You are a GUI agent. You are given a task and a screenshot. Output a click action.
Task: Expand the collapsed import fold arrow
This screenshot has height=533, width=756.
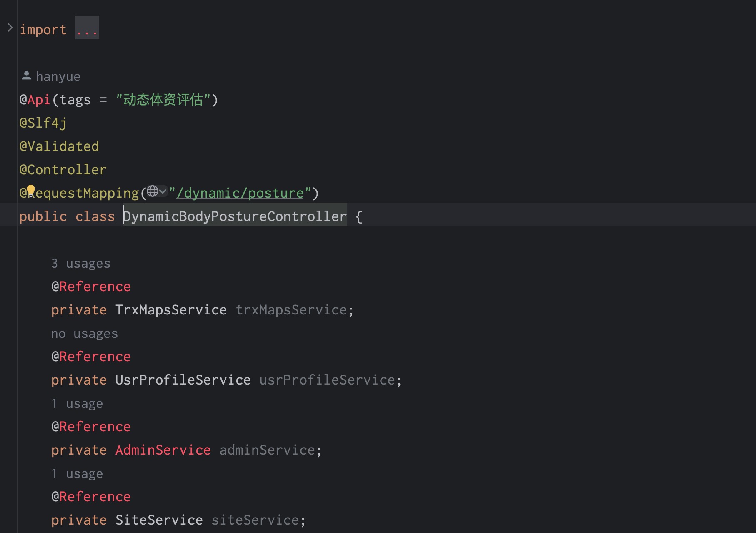(x=10, y=28)
